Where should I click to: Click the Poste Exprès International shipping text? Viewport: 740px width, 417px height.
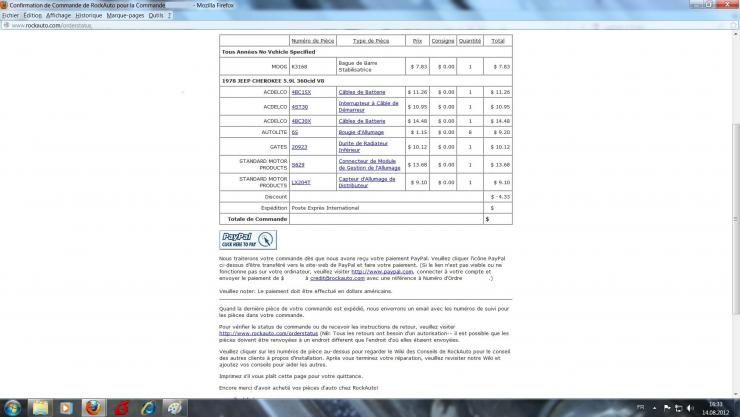pos(325,208)
